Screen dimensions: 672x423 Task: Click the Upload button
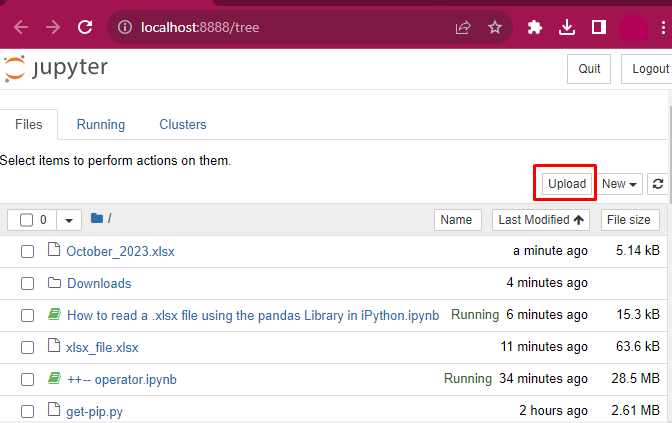click(x=567, y=184)
